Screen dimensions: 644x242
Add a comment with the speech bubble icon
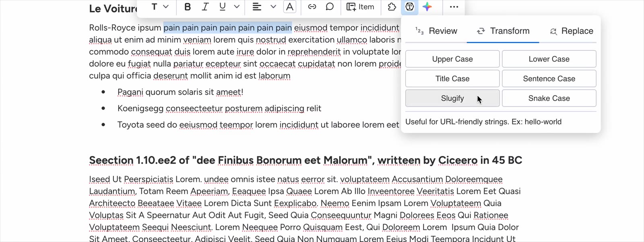tap(330, 7)
